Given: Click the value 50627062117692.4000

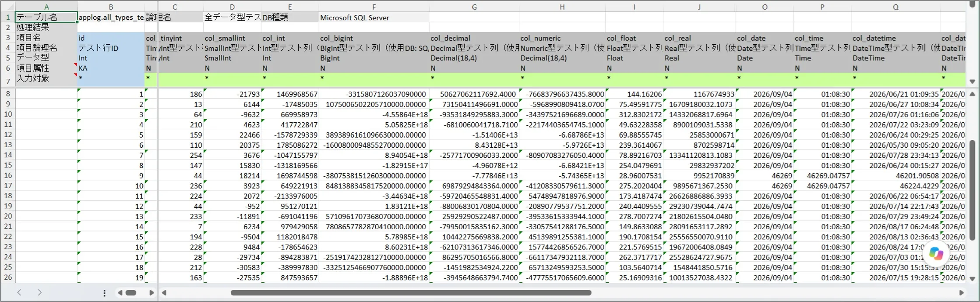Looking at the screenshot, I should click(474, 94).
